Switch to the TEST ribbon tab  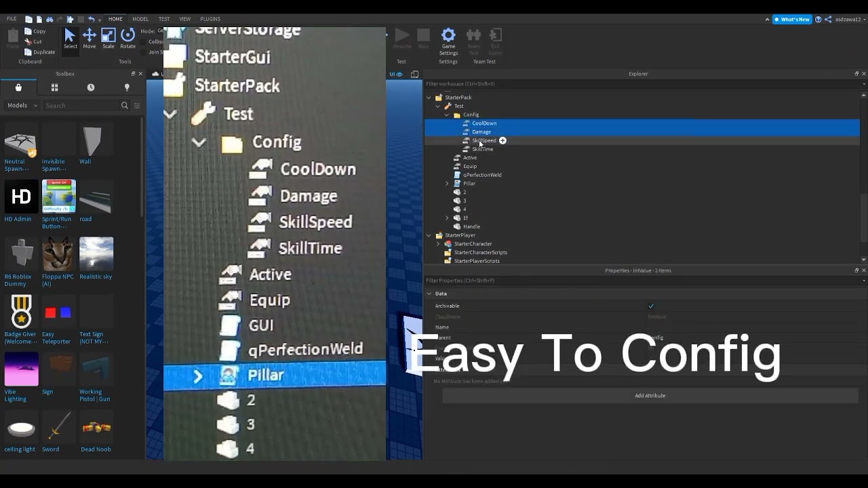164,19
